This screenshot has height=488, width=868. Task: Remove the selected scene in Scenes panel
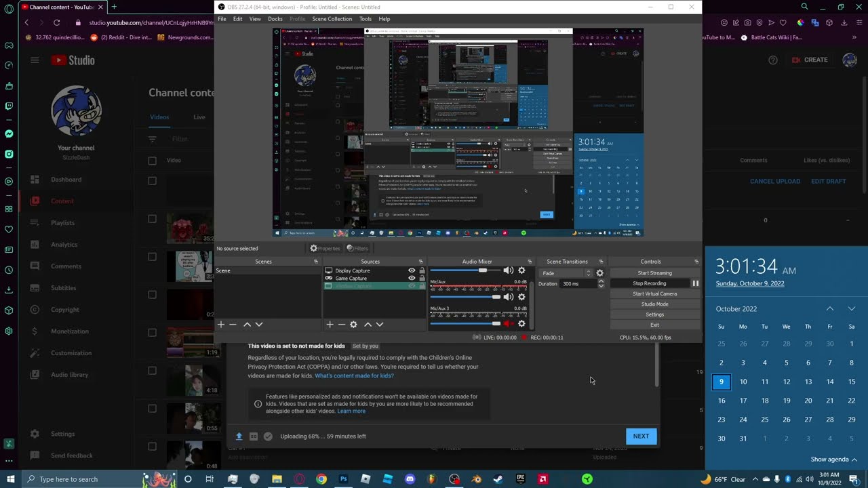(233, 325)
